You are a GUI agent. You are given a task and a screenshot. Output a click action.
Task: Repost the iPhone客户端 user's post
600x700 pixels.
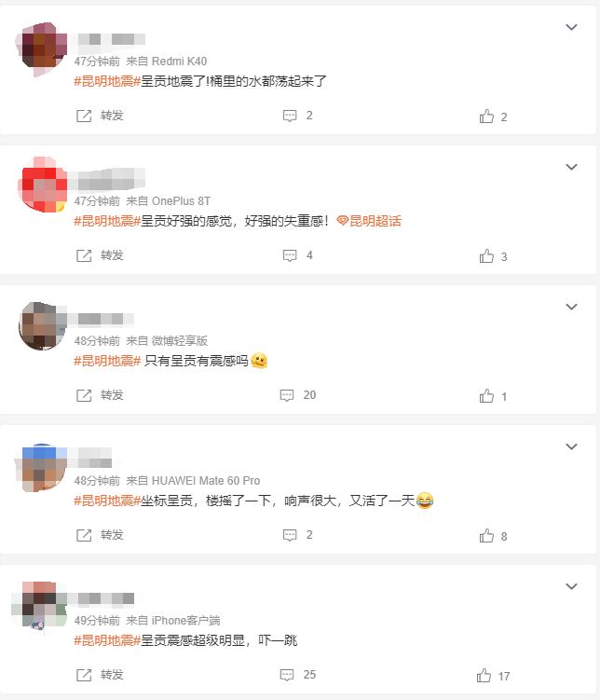click(100, 675)
